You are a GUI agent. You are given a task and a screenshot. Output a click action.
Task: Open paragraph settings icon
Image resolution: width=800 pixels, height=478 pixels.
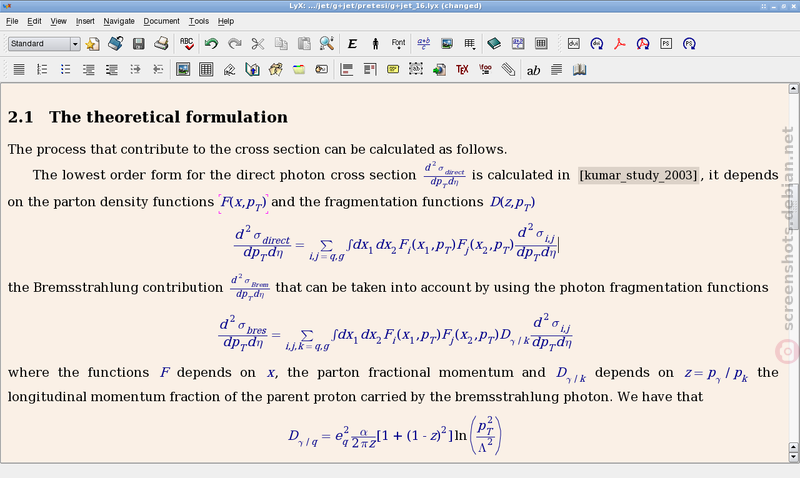[556, 69]
